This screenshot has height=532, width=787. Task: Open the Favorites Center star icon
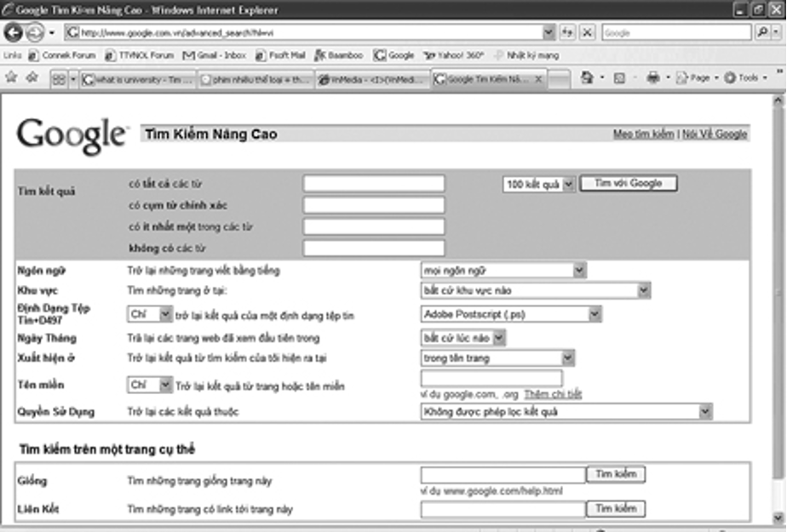point(11,77)
